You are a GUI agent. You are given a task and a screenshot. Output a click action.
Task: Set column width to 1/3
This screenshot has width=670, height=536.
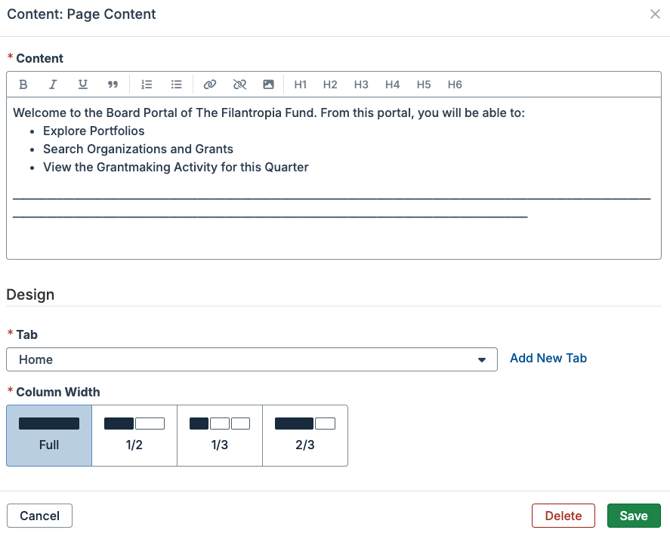[x=220, y=435]
